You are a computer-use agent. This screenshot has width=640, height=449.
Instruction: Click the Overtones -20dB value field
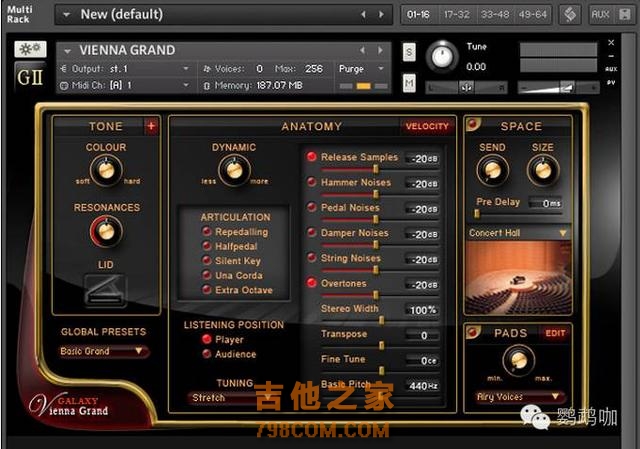(422, 285)
